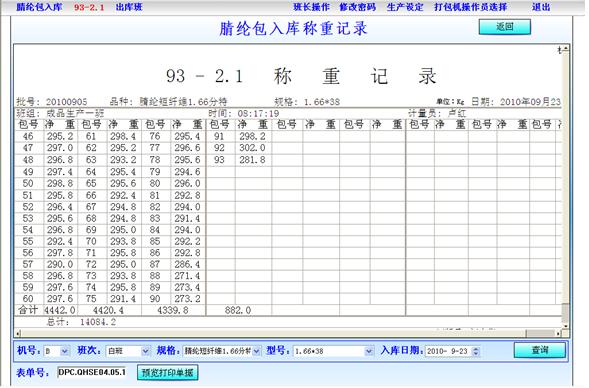Open the 班长操作 menu

(x=311, y=7)
